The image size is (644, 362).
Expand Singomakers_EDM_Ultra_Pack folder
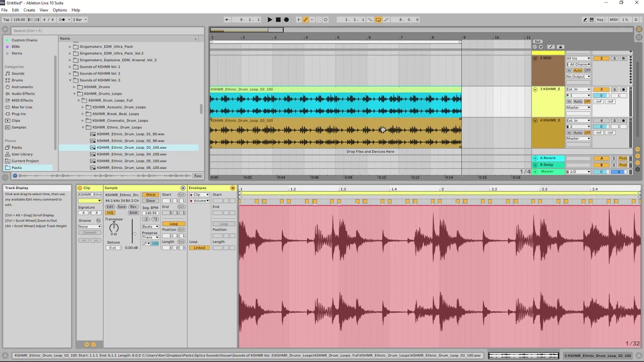pos(70,47)
